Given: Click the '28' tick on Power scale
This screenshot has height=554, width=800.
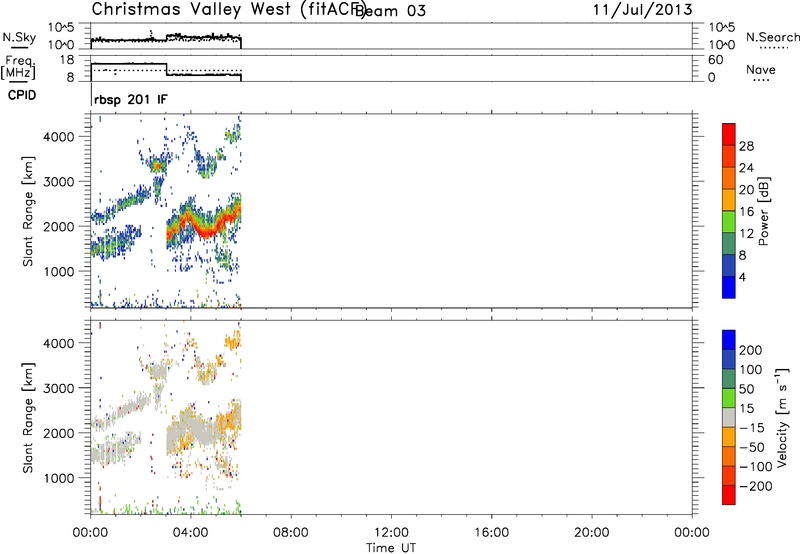Looking at the screenshot, I should [746, 146].
